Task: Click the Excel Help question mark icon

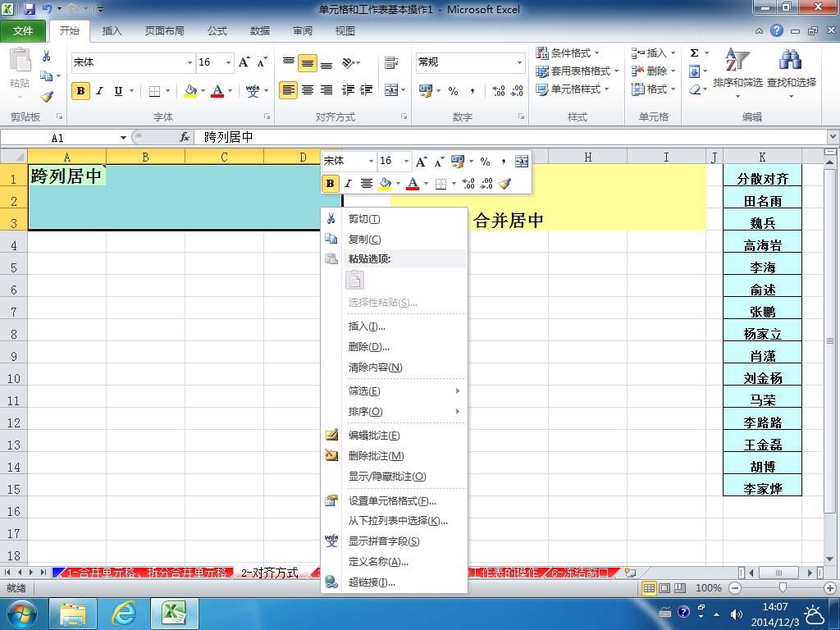Action: (x=776, y=30)
